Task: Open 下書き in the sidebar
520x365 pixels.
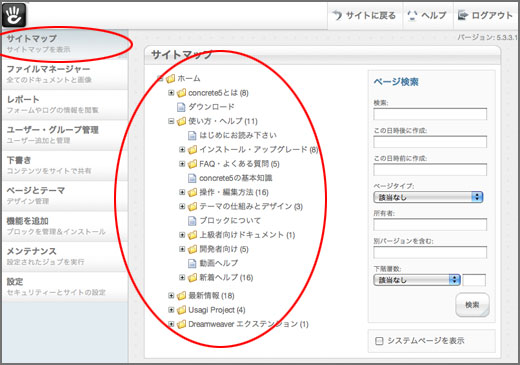Action: click(65, 165)
